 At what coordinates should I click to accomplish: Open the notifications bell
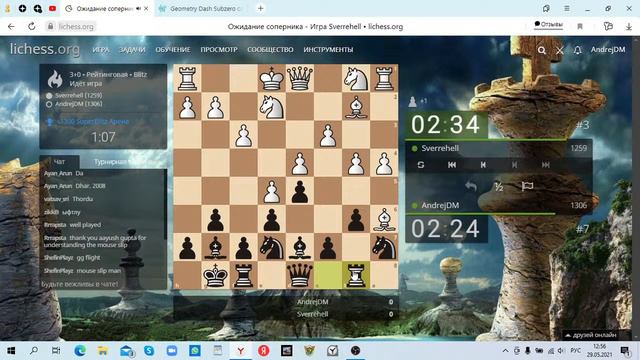(577, 50)
